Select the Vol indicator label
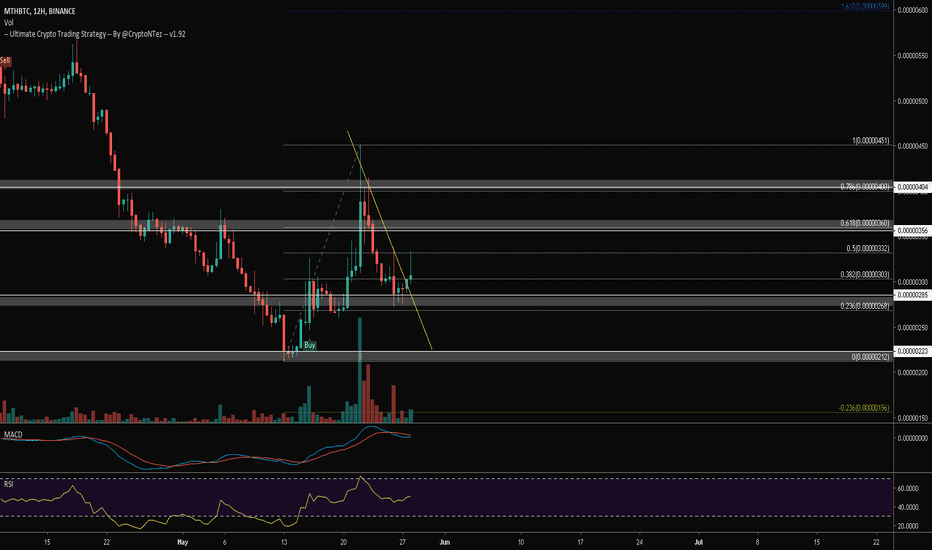The width and height of the screenshot is (932, 550). pos(8,23)
